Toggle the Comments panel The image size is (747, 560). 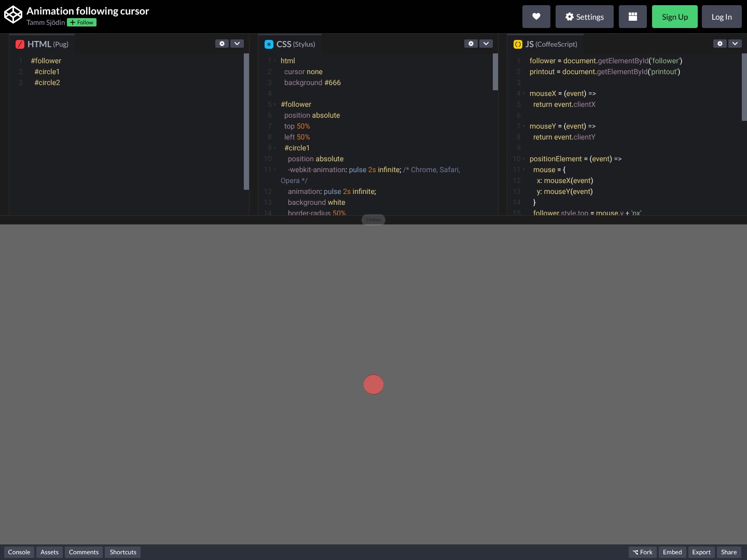(84, 552)
